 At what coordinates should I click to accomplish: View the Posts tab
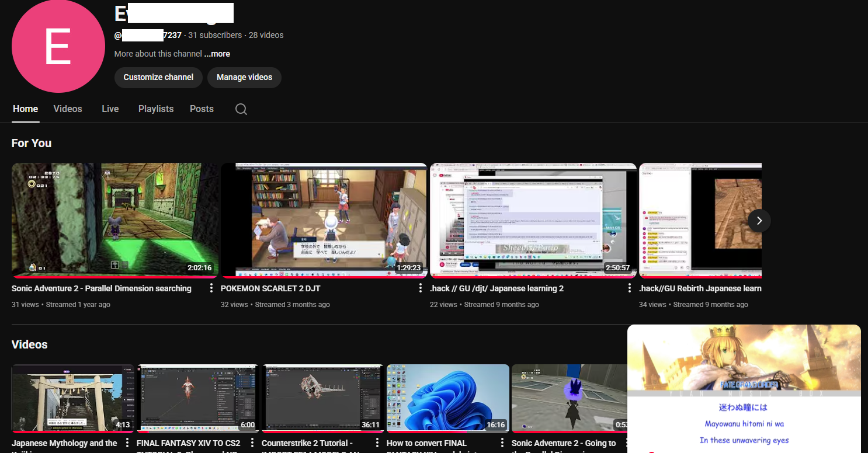202,109
